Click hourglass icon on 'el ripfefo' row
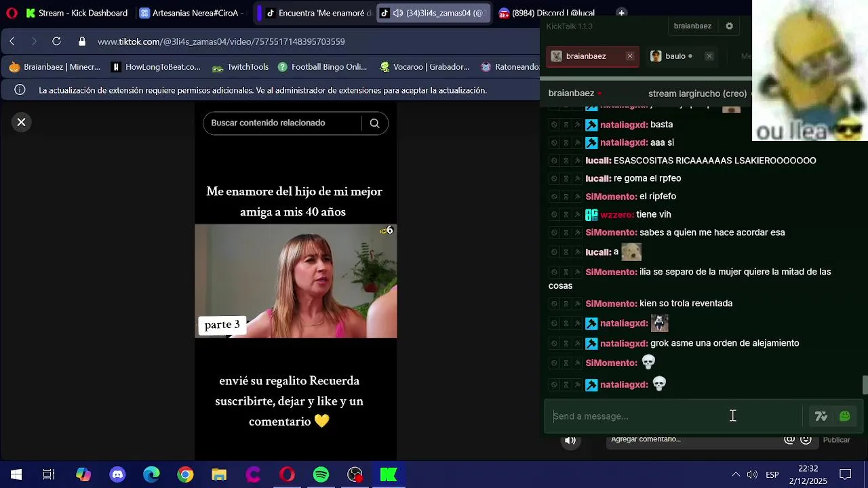This screenshot has height=488, width=868. click(566, 197)
